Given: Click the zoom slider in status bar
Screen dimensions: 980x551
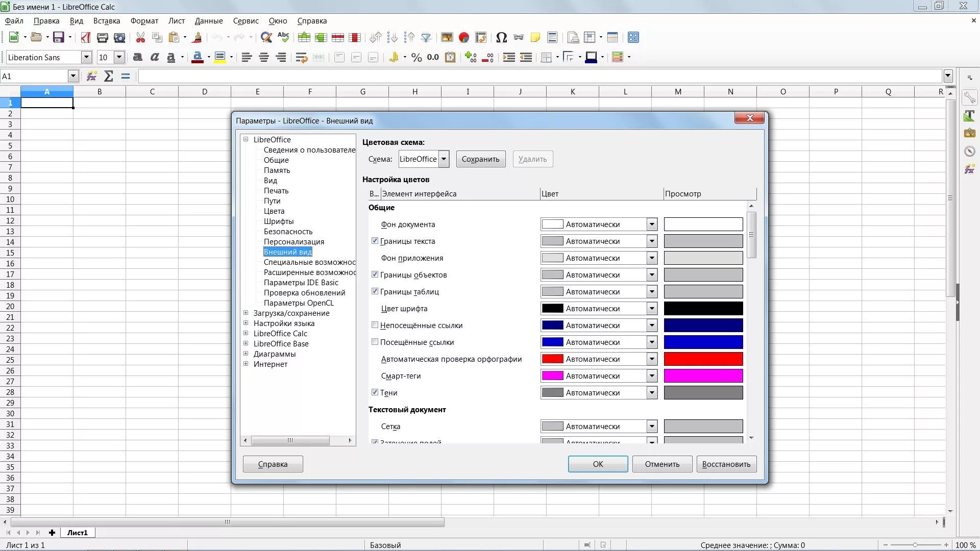Looking at the screenshot, I should pyautogui.click(x=915, y=545).
